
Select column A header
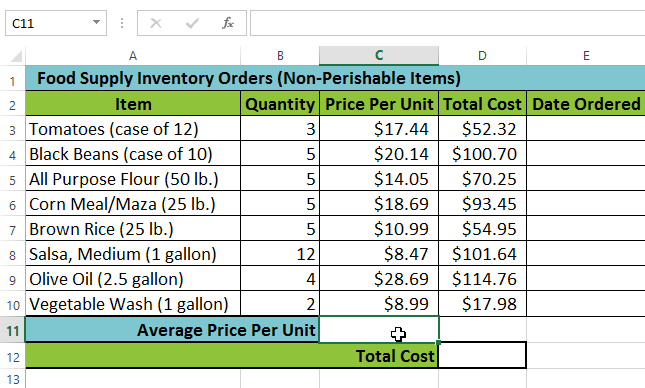[x=133, y=56]
